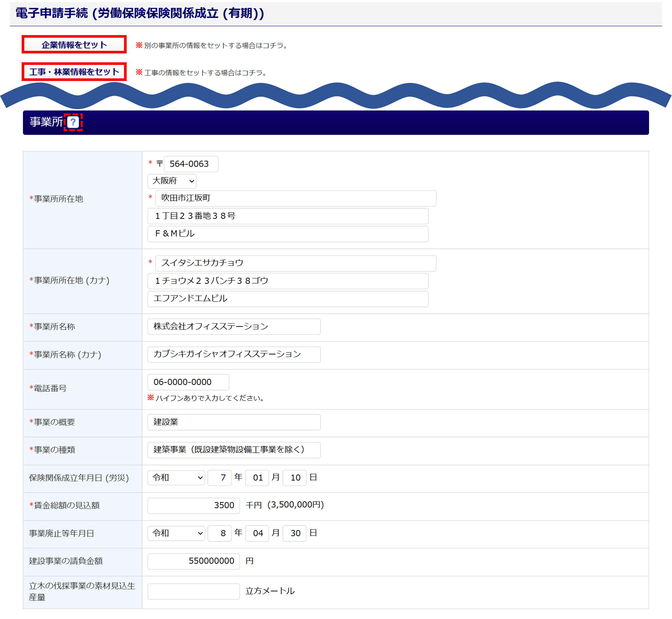Click the 事業の種類 field
This screenshot has height=619, width=672.
(234, 450)
